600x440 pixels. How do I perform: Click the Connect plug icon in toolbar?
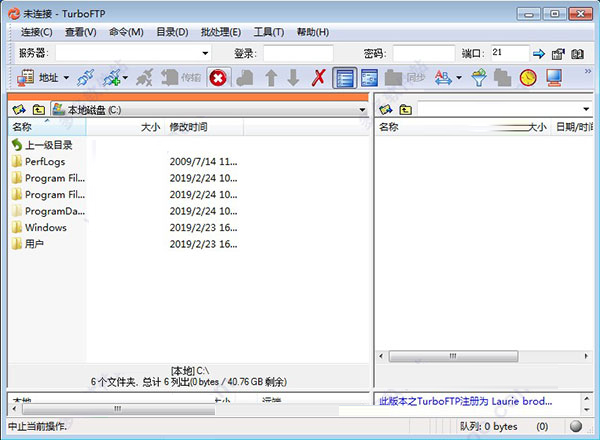85,78
